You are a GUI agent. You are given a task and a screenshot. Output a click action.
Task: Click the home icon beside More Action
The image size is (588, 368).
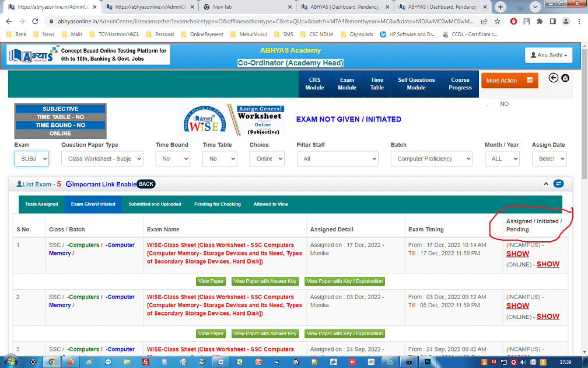[565, 78]
